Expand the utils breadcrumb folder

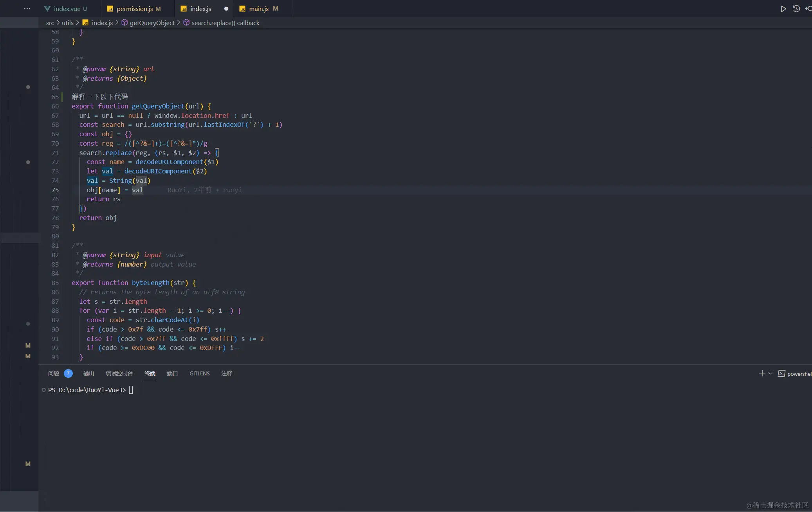(x=67, y=23)
